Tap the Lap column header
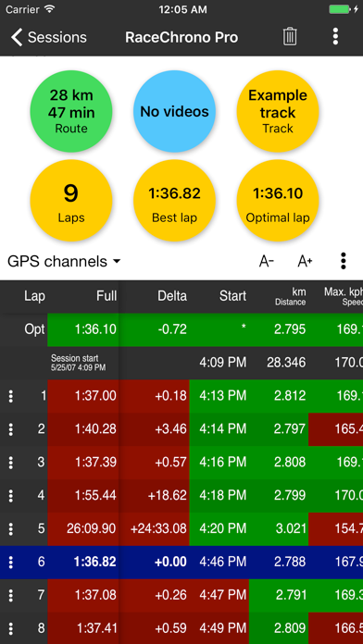The image size is (363, 644). coord(34,296)
